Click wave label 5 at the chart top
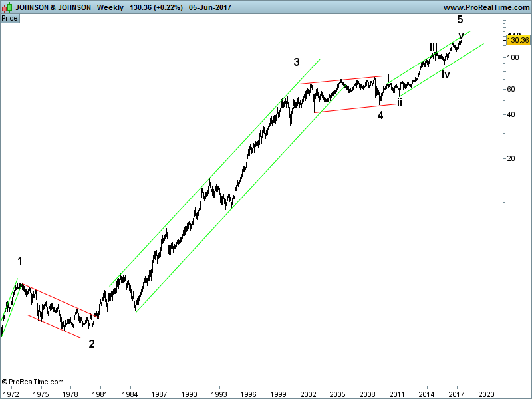 tap(460, 19)
